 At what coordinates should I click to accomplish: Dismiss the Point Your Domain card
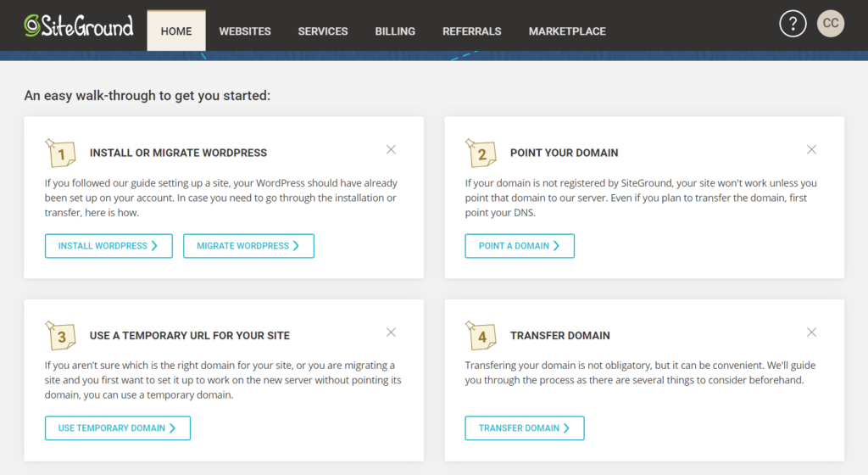pyautogui.click(x=811, y=149)
